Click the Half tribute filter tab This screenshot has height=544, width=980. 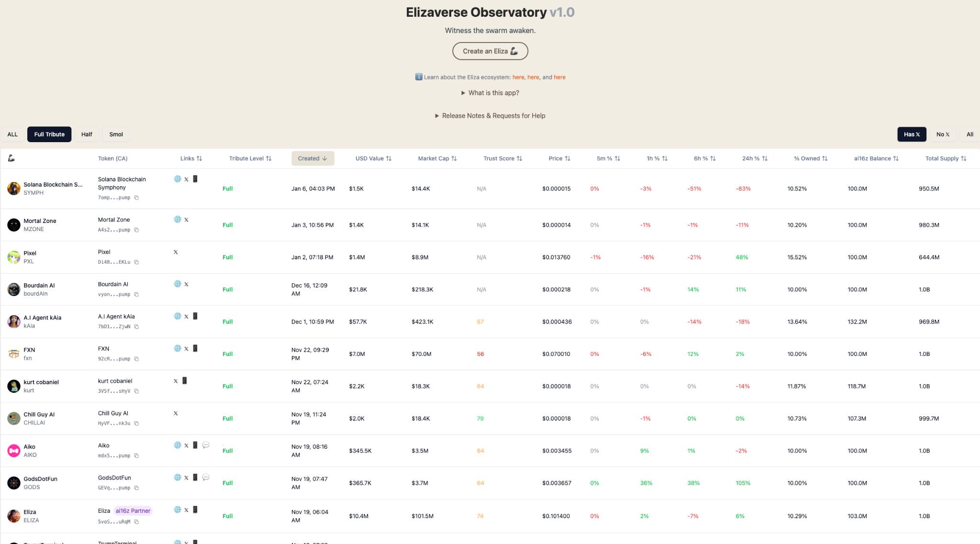tap(86, 134)
